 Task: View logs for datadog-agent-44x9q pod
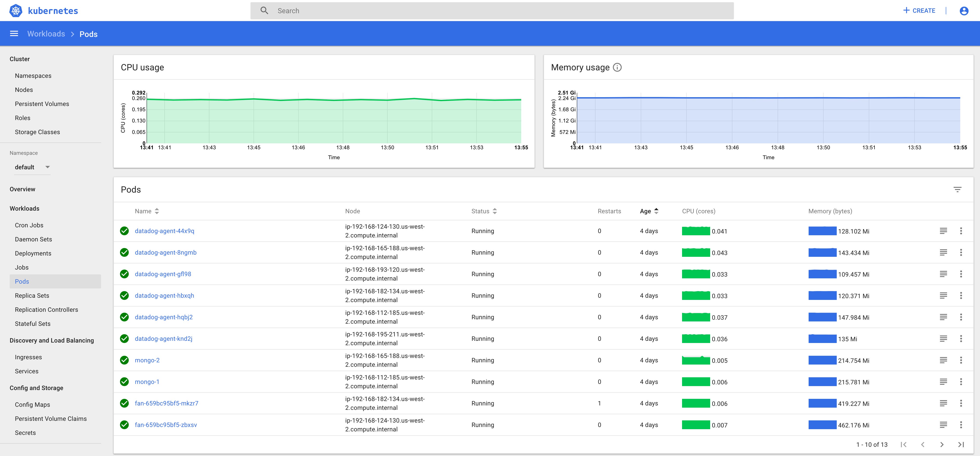tap(944, 231)
